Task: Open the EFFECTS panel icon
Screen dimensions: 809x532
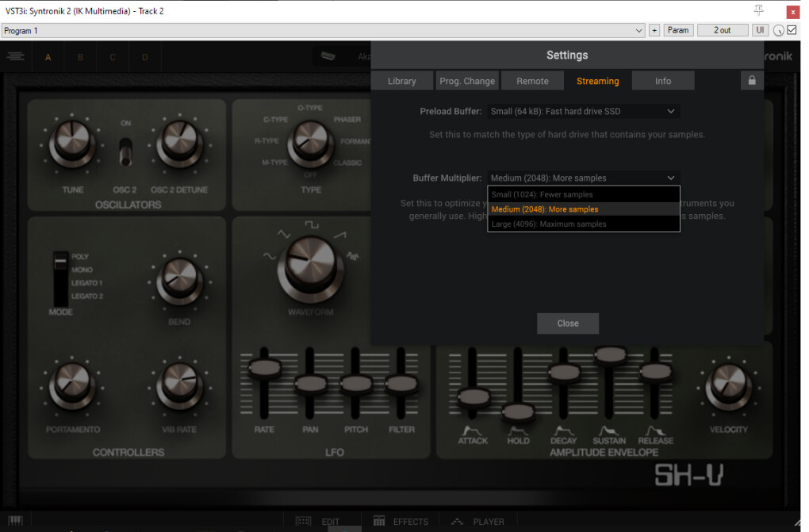Action: (x=379, y=521)
